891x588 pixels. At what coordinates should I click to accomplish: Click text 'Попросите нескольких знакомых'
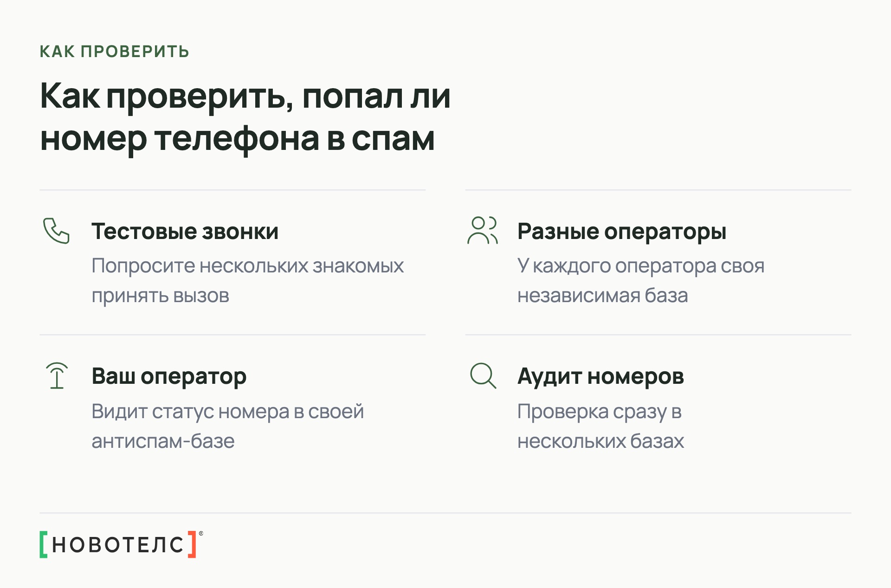click(247, 266)
